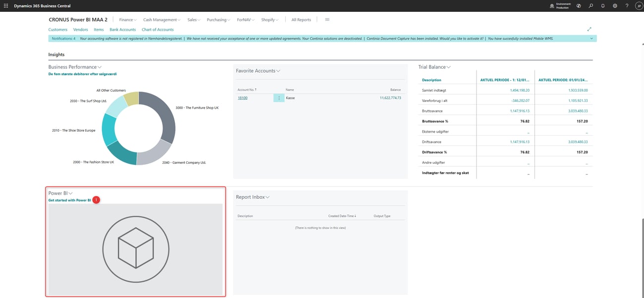Open the help question mark
644x298 pixels.
coord(627,6)
